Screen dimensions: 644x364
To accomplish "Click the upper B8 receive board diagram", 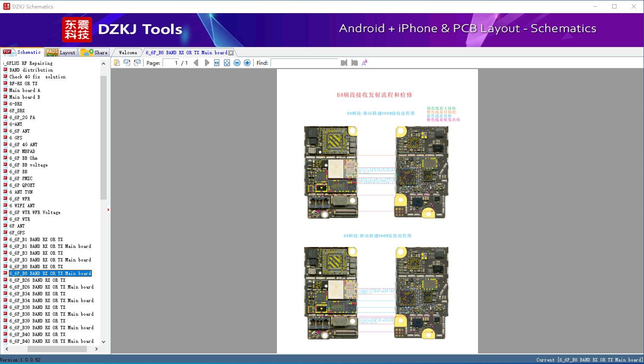I will pyautogui.click(x=376, y=172).
